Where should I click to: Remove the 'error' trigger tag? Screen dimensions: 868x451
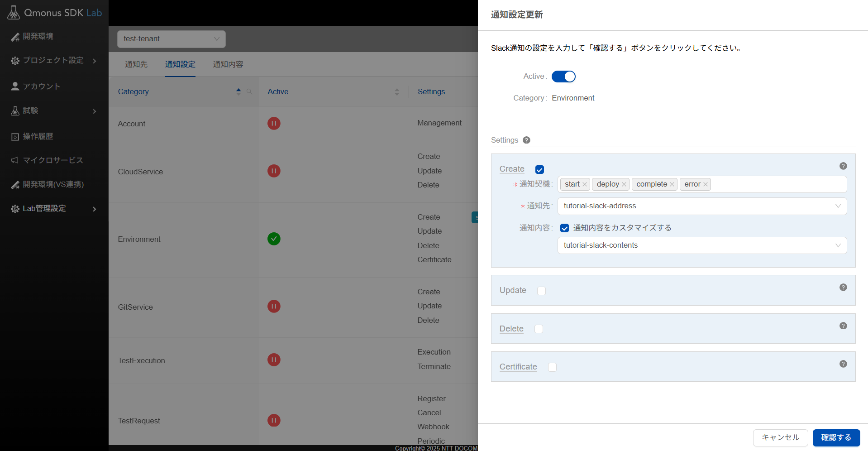705,184
